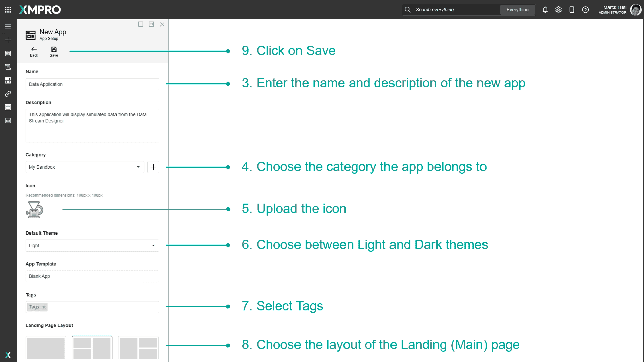The height and width of the screenshot is (362, 644).
Task: Open the Default Theme dropdown set to Light
Action: pyautogui.click(x=92, y=245)
